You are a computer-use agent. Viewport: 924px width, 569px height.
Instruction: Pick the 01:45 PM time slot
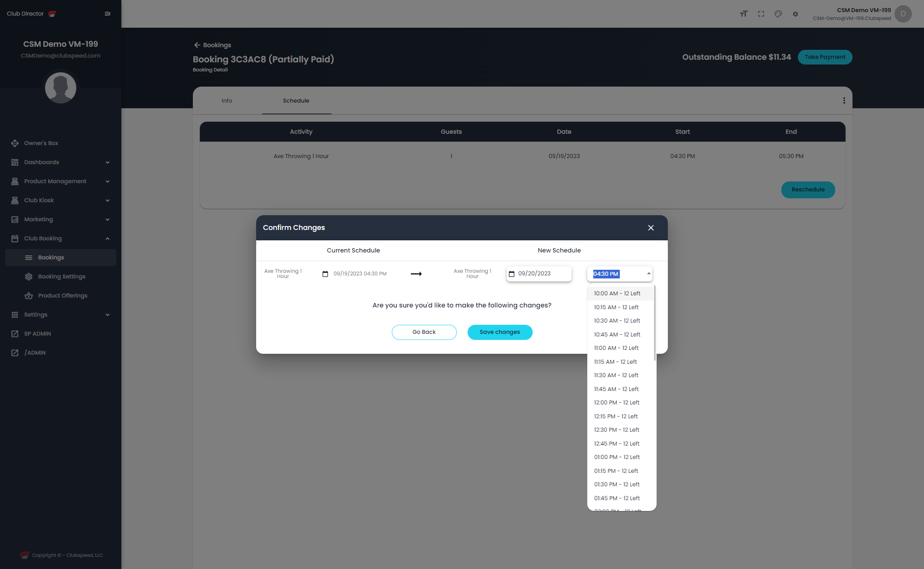click(x=620, y=498)
